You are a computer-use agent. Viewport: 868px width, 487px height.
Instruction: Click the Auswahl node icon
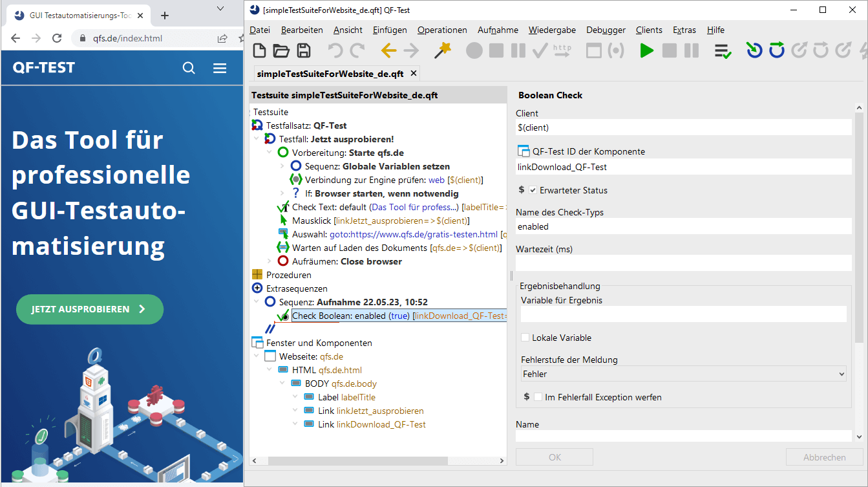(283, 234)
